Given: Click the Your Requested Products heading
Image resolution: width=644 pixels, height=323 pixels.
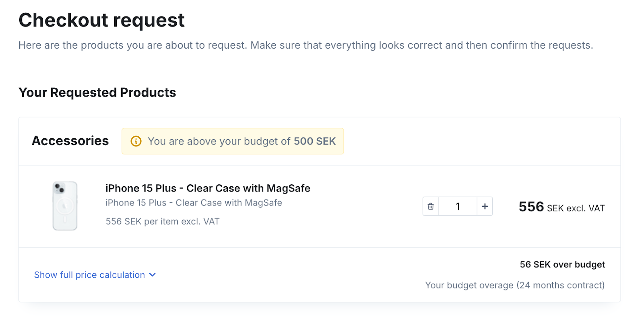Looking at the screenshot, I should coord(97,93).
